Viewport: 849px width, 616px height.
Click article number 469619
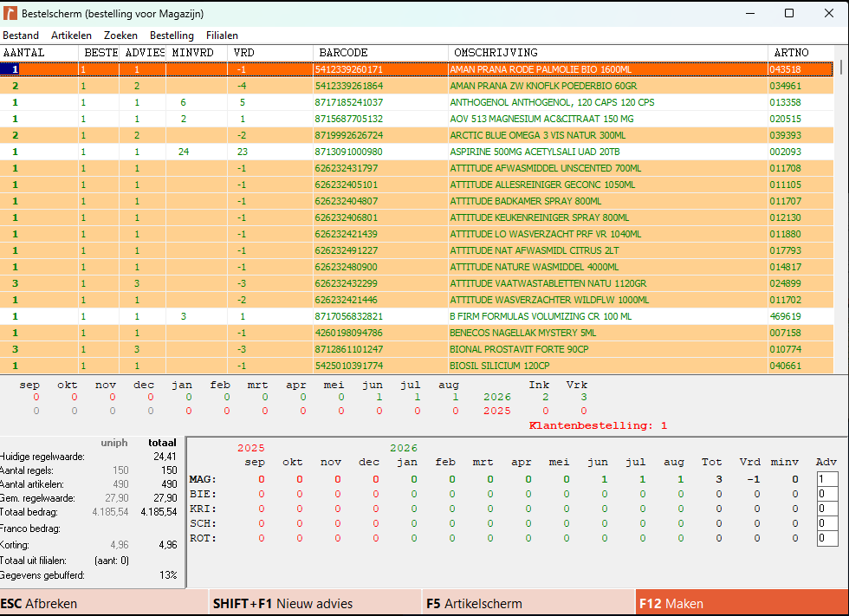pos(785,316)
